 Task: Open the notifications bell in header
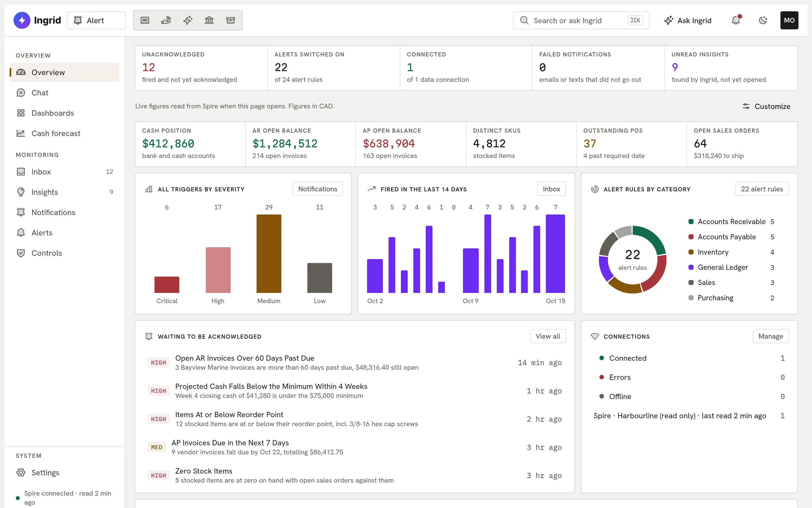point(736,21)
